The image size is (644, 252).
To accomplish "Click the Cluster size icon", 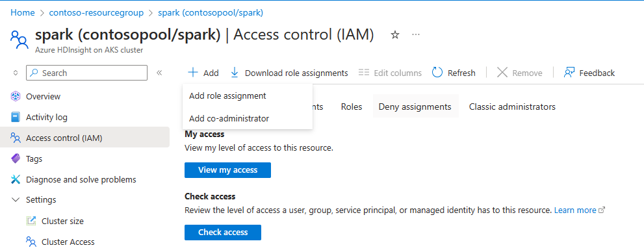I will tap(31, 221).
